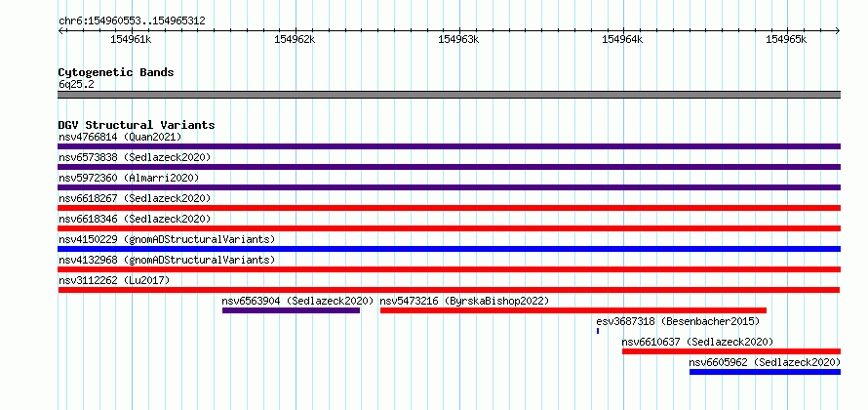Click the 154963k ruler position
The image size is (868, 410).
(458, 39)
